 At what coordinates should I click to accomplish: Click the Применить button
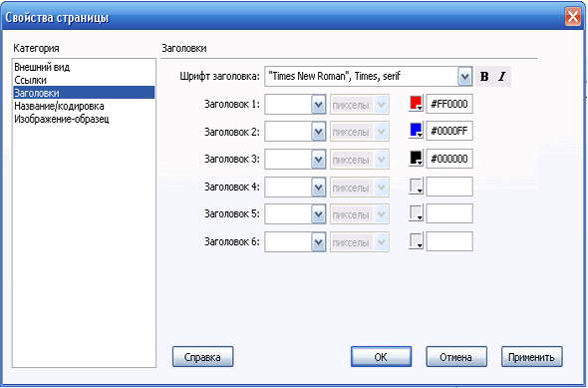[x=532, y=357]
